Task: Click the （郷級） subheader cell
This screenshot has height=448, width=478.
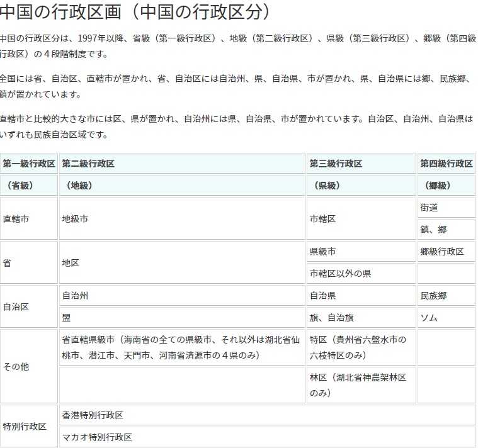Action: (447, 186)
